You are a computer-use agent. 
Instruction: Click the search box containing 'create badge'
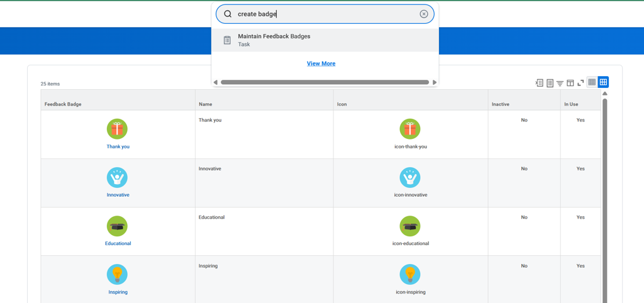(324, 14)
